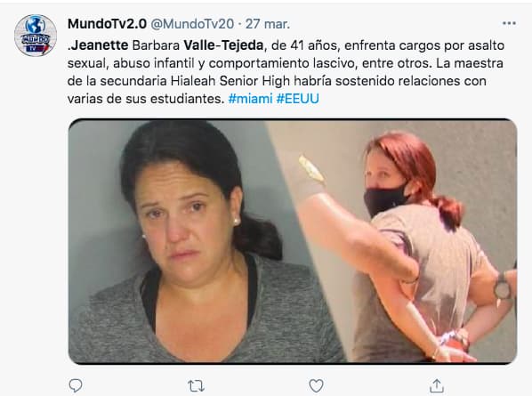
Task: Open the share upload arrow icon
Action: [x=437, y=386]
